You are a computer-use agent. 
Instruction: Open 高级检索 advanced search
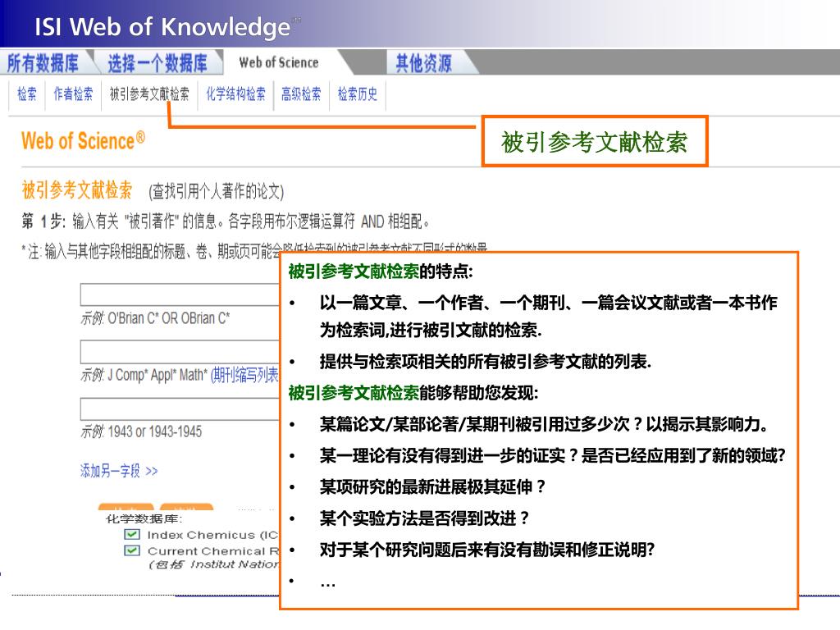tap(301, 94)
